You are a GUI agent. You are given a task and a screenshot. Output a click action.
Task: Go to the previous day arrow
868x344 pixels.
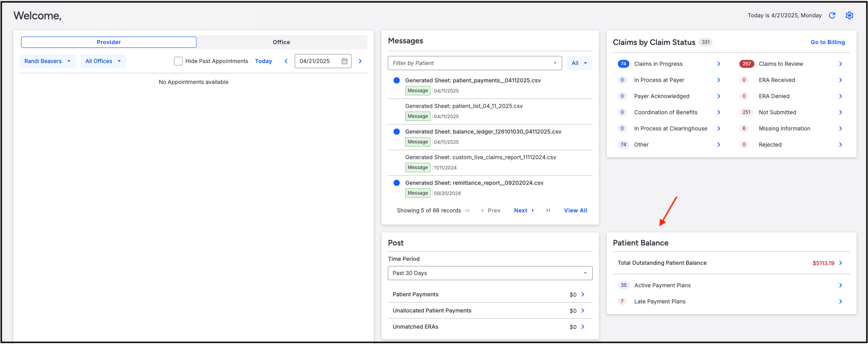tap(286, 61)
